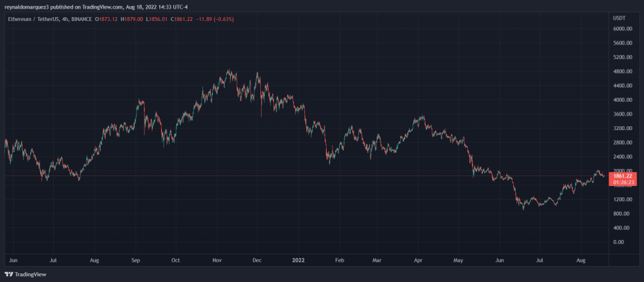Click the close value C1861.22
The width and height of the screenshot is (644, 282).
tap(182, 19)
